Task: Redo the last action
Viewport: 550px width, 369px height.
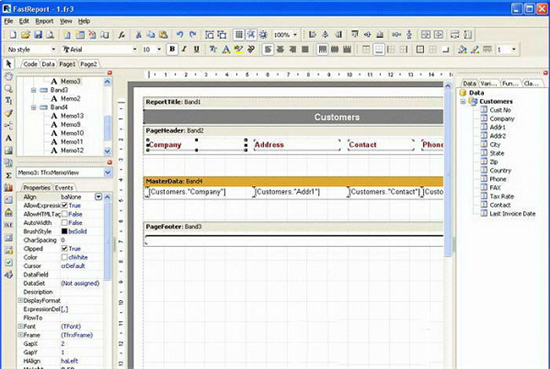Action: tap(193, 35)
